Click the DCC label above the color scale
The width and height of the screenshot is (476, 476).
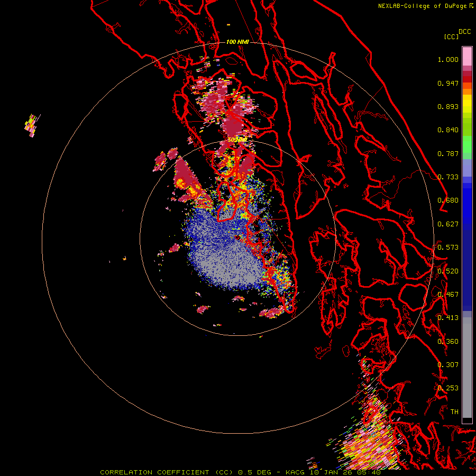click(x=465, y=32)
